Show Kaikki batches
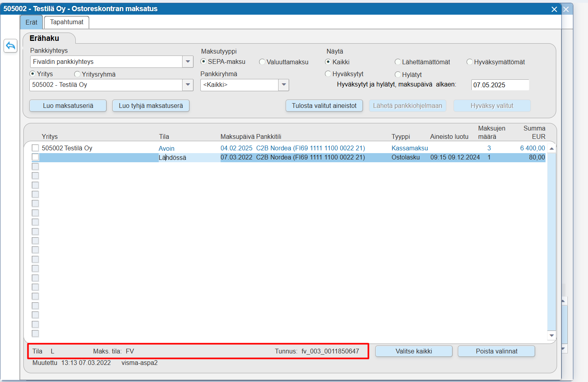 click(328, 62)
